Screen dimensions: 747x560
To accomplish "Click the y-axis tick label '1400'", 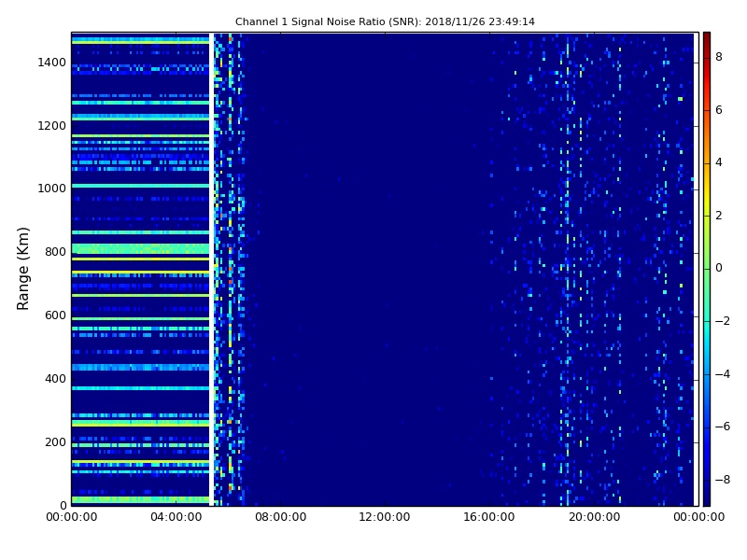I will point(51,63).
